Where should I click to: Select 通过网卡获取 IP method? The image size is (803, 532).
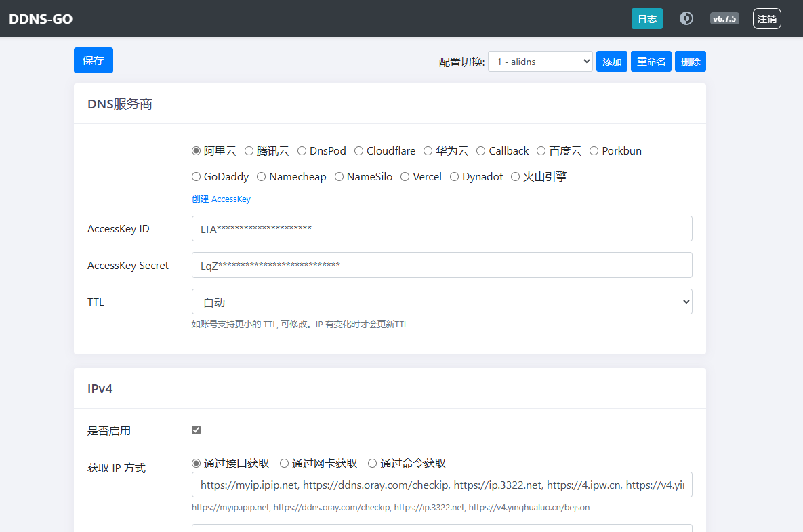[285, 464]
